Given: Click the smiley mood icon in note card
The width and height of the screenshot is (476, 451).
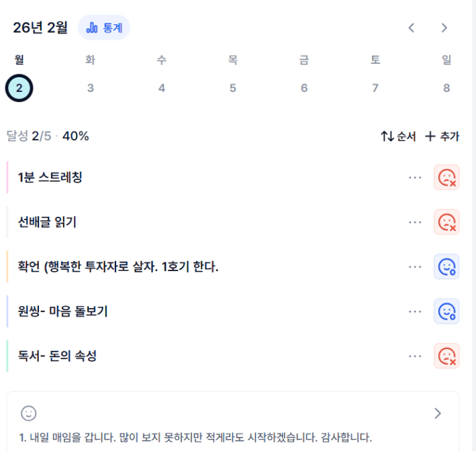Looking at the screenshot, I should point(29,413).
